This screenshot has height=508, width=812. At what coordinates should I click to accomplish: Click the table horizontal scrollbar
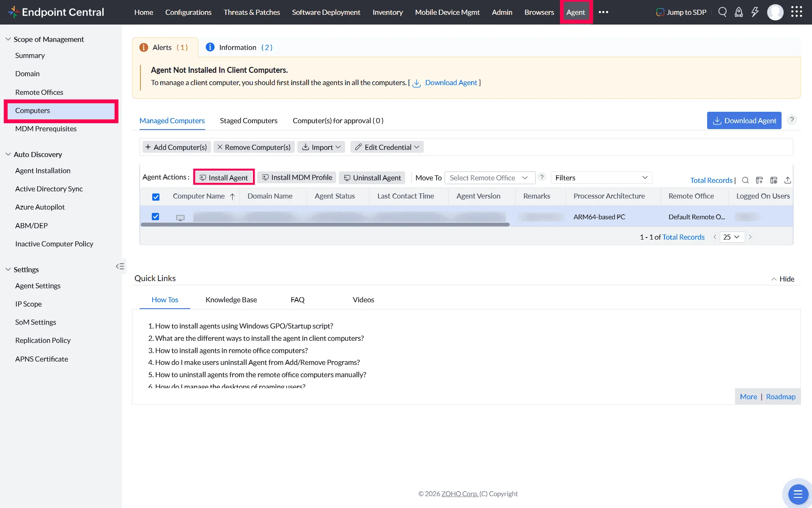tap(325, 225)
